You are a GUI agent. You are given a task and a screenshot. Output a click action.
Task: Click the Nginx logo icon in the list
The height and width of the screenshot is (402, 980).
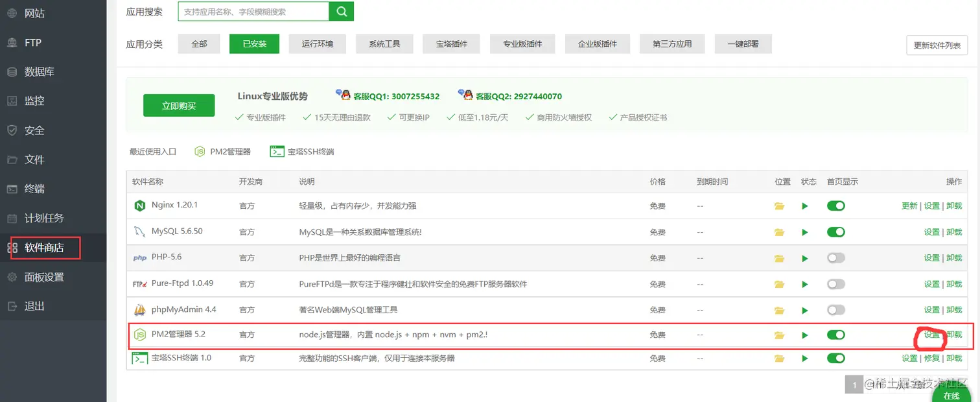(x=139, y=206)
